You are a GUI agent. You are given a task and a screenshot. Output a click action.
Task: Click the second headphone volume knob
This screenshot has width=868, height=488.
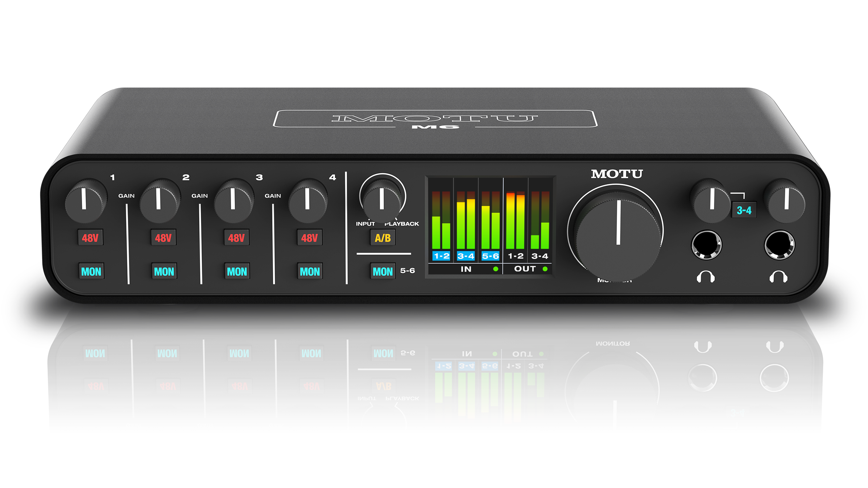[785, 201]
